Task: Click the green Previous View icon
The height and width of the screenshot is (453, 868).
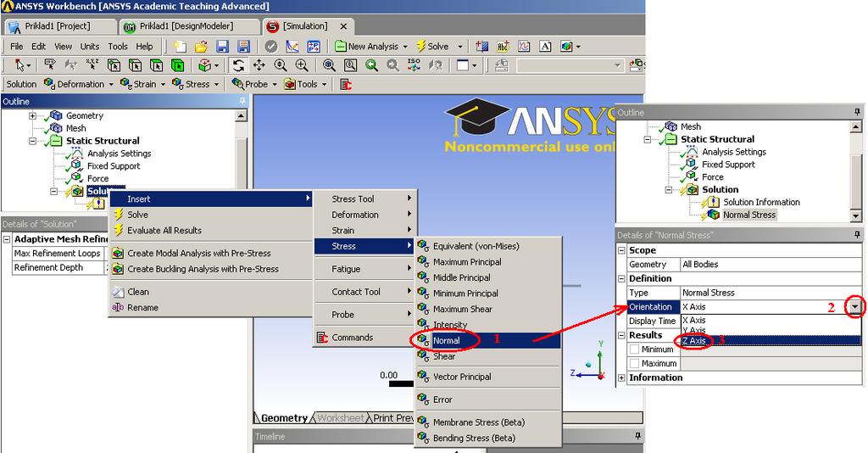Action: (x=371, y=65)
